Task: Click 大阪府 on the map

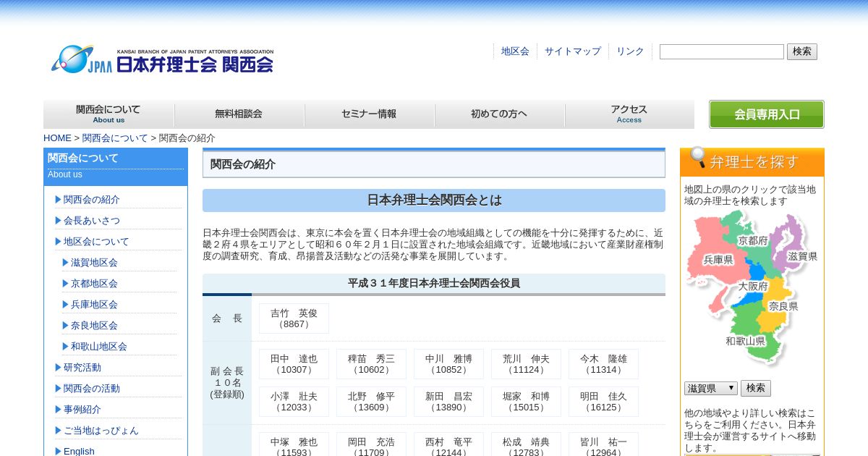Action: tap(753, 286)
